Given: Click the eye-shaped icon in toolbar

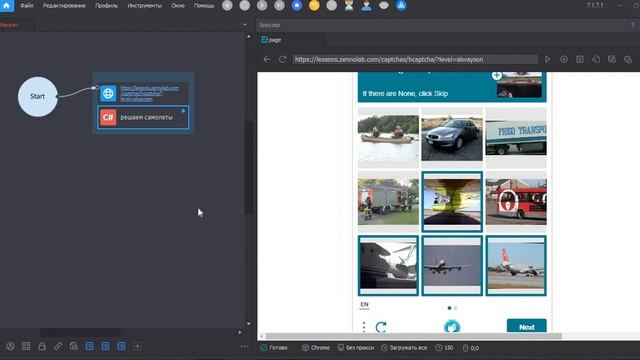Looking at the screenshot, I should [384, 5].
